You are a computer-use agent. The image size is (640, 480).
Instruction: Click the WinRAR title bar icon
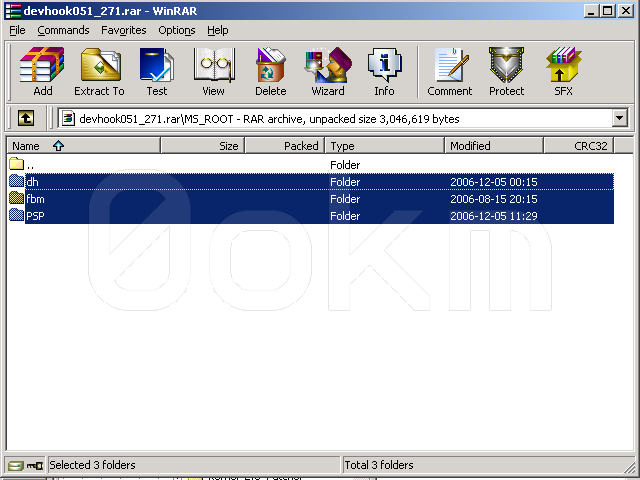(x=13, y=10)
